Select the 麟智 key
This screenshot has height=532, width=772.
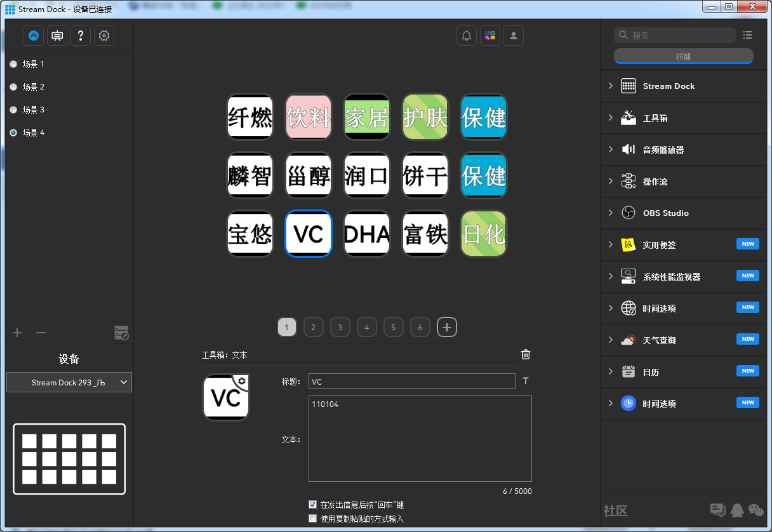tap(250, 176)
